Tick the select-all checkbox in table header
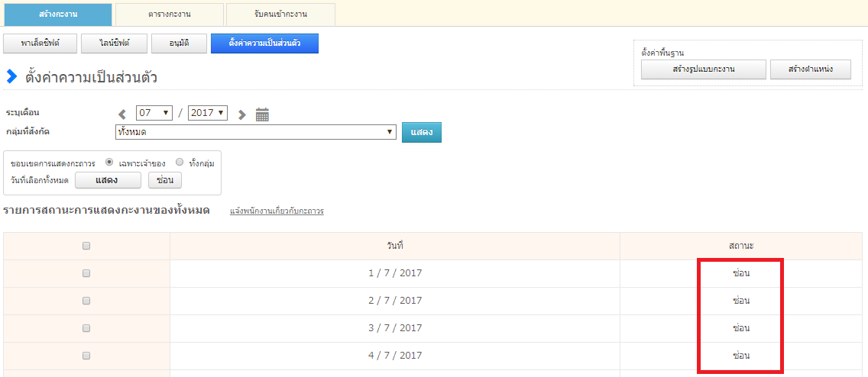This screenshot has height=377, width=868. pyautogui.click(x=86, y=246)
